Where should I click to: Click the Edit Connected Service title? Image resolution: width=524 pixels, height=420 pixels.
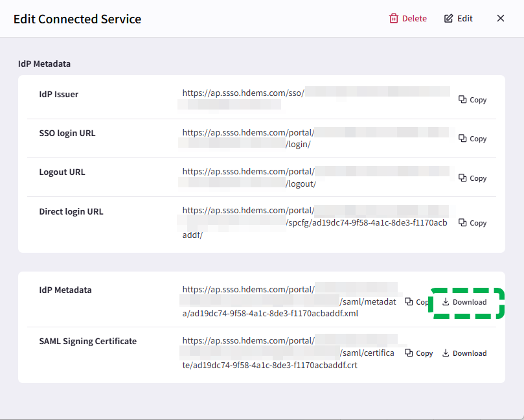pyautogui.click(x=77, y=19)
